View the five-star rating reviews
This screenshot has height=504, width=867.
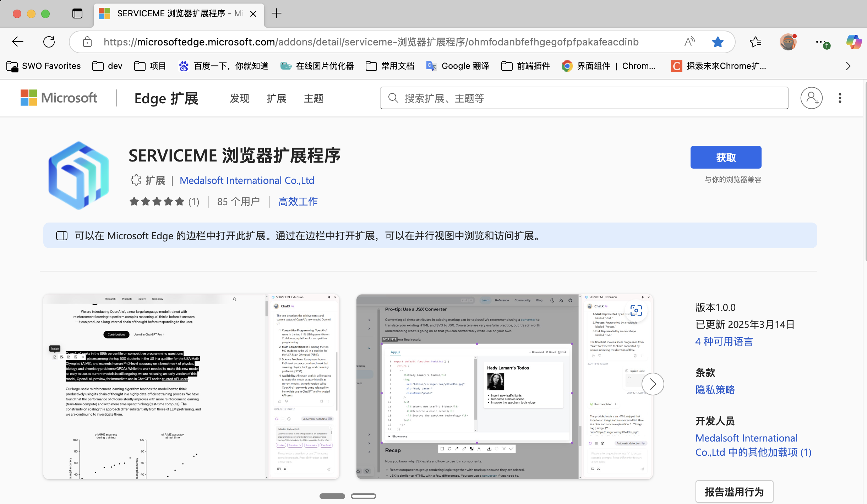click(164, 202)
